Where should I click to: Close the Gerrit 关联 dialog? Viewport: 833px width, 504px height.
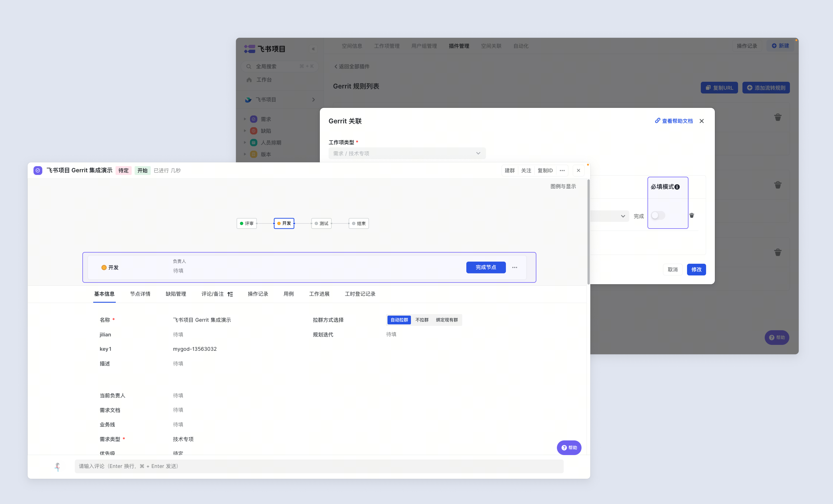pos(702,121)
